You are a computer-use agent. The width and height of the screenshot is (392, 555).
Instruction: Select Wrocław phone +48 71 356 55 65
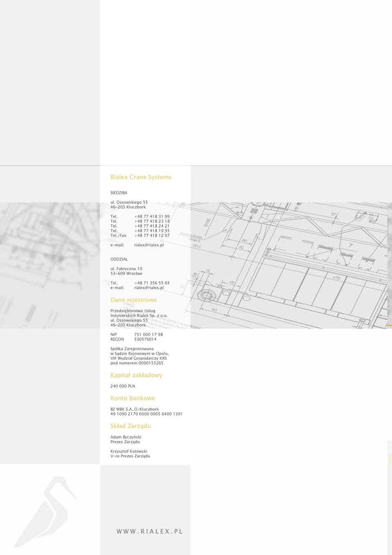coord(152,283)
